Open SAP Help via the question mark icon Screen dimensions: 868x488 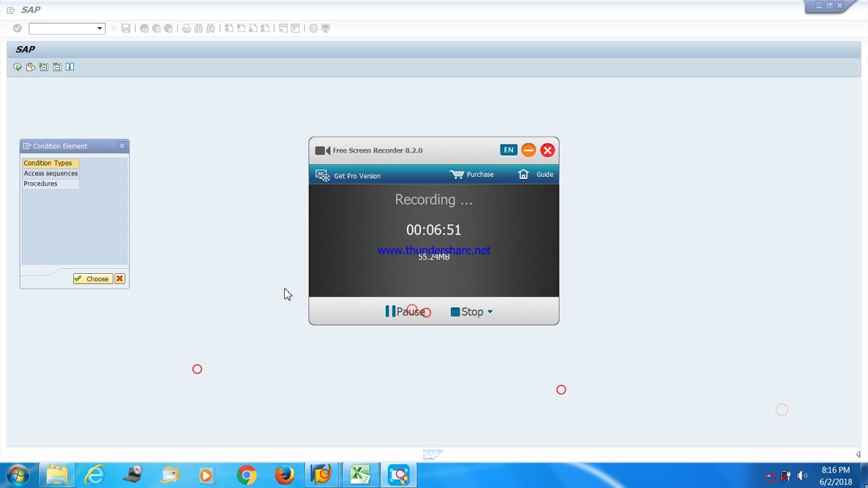click(313, 28)
